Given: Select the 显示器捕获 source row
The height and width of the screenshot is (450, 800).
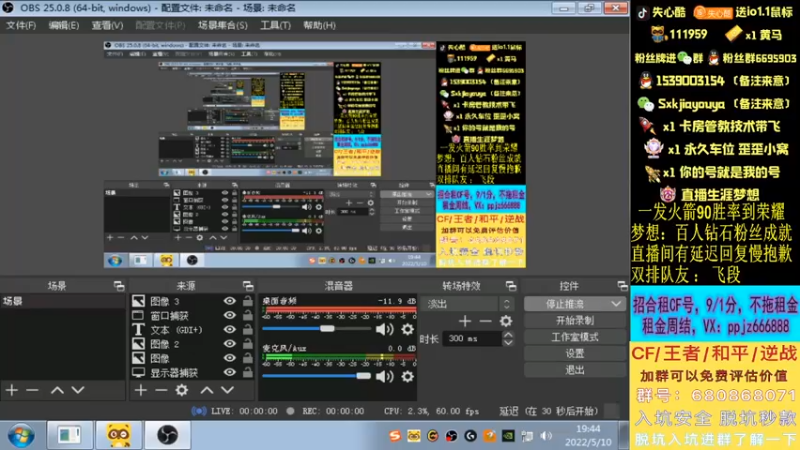Looking at the screenshot, I should pos(192,373).
